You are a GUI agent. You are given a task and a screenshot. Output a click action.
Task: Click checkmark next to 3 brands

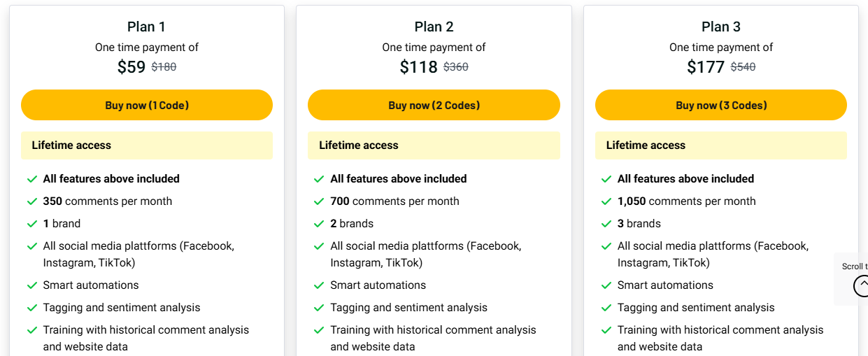(x=606, y=224)
